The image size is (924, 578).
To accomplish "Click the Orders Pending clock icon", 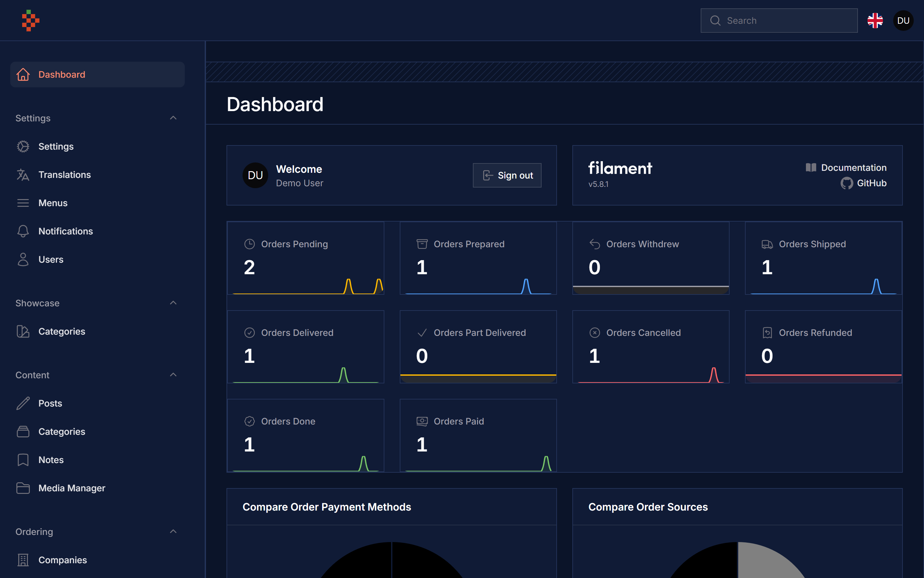I will point(249,244).
